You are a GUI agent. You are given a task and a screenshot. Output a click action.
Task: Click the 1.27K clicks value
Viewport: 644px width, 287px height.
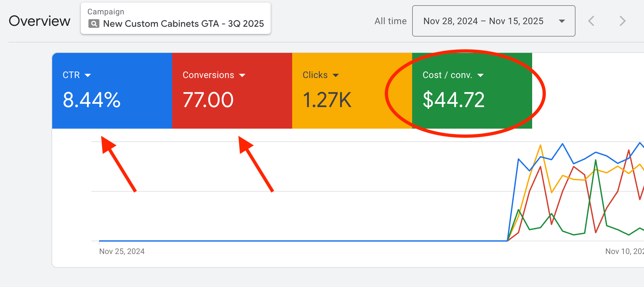[x=327, y=100]
